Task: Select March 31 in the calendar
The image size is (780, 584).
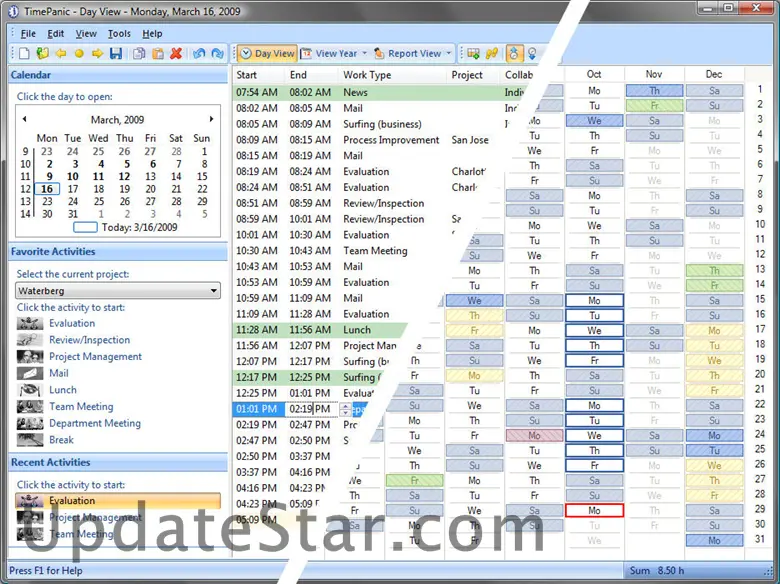Action: click(x=73, y=214)
